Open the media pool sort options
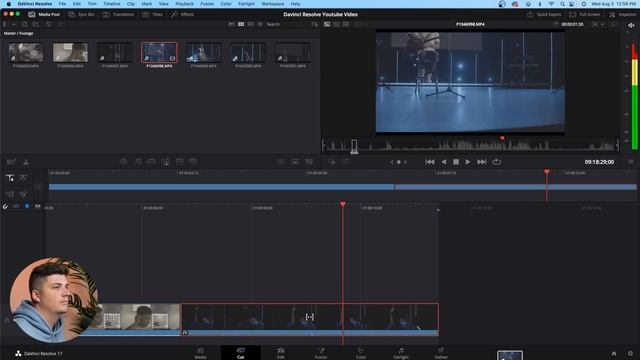This screenshot has height=360, width=640. click(314, 24)
